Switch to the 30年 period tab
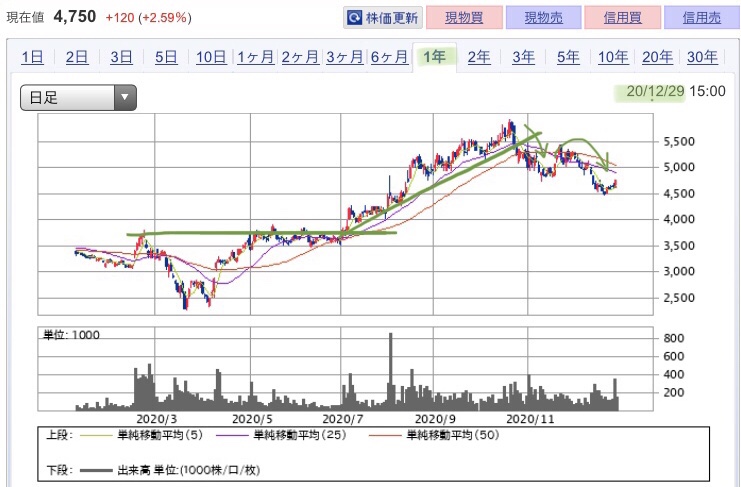Viewport: 741px width, 487px height. [x=702, y=57]
